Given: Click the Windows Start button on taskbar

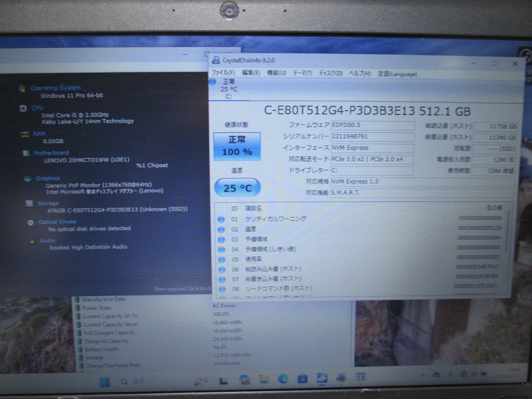Looking at the screenshot, I should tap(104, 382).
